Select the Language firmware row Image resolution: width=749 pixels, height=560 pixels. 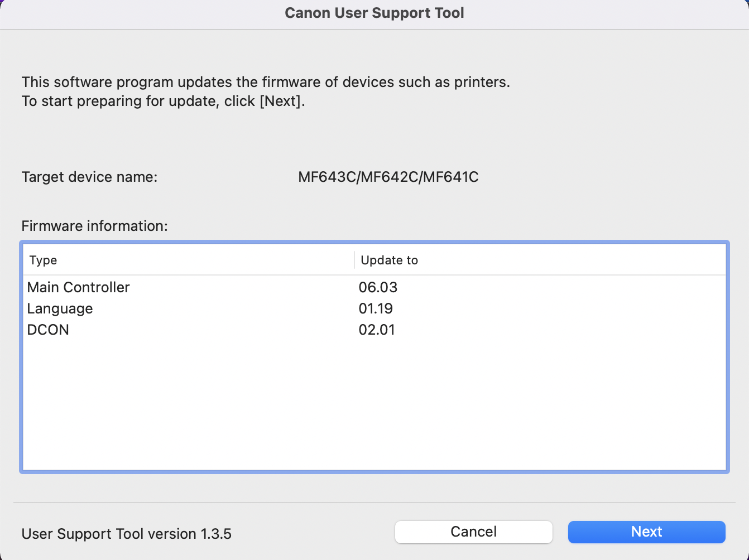click(60, 308)
